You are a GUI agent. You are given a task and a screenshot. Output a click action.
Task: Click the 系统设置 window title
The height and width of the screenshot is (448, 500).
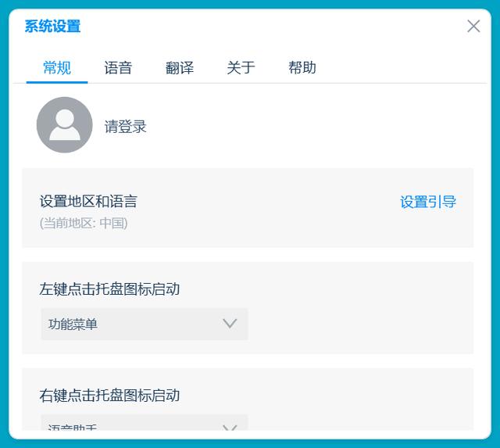click(52, 27)
